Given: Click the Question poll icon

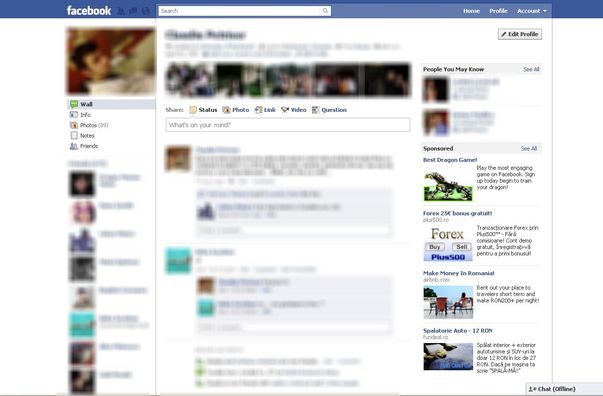Looking at the screenshot, I should 315,110.
